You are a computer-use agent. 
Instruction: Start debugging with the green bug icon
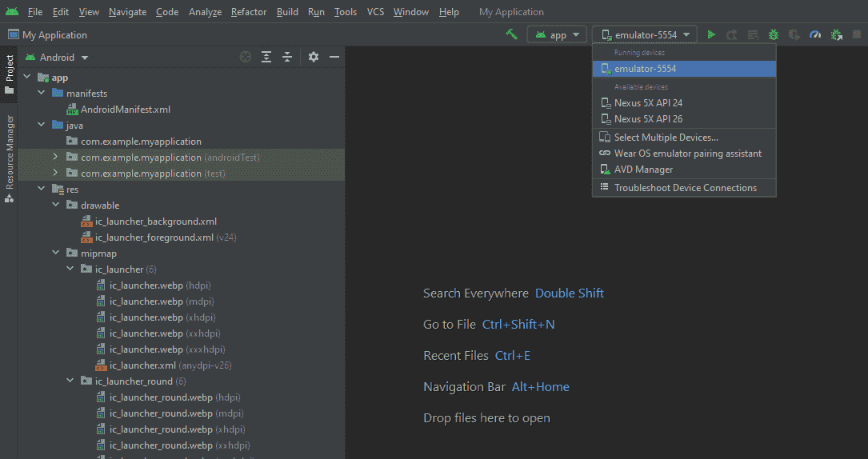coord(774,35)
